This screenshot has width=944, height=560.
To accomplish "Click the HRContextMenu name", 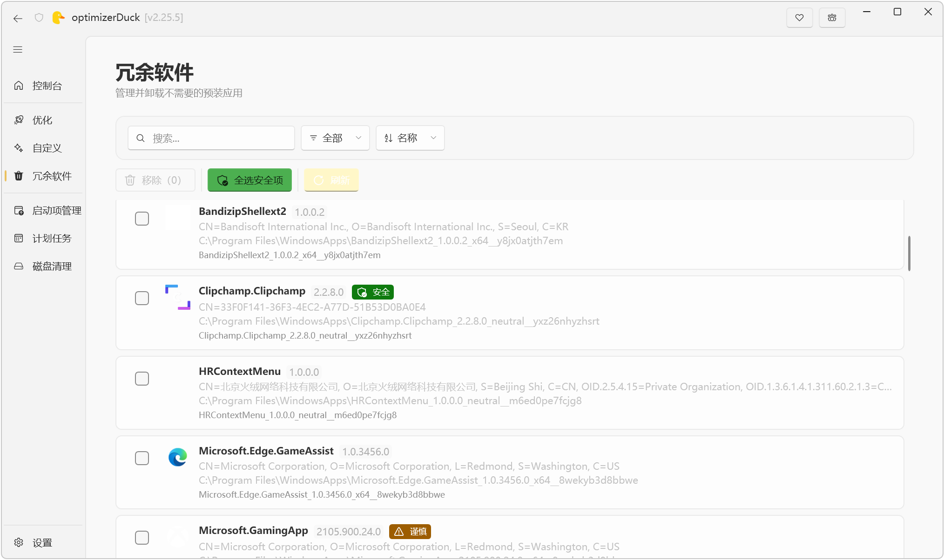I will [240, 371].
